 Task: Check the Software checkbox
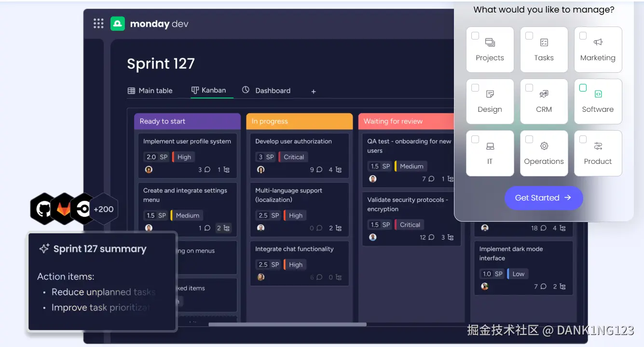tap(583, 88)
